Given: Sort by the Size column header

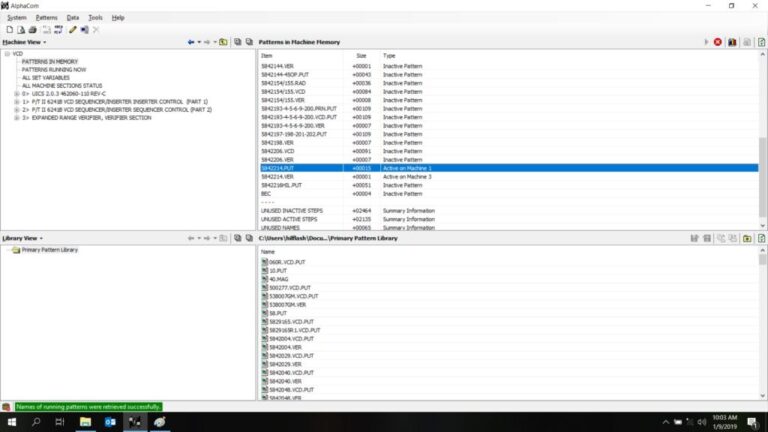Looking at the screenshot, I should click(361, 56).
